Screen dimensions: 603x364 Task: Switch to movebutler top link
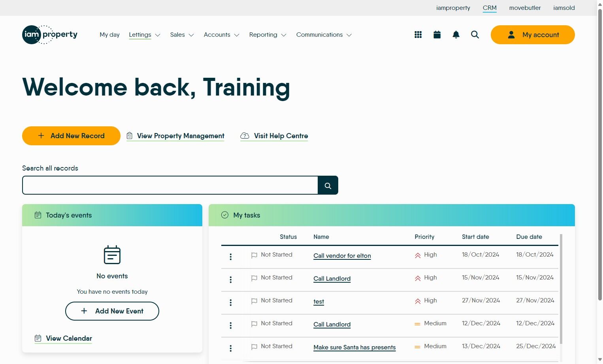[525, 8]
